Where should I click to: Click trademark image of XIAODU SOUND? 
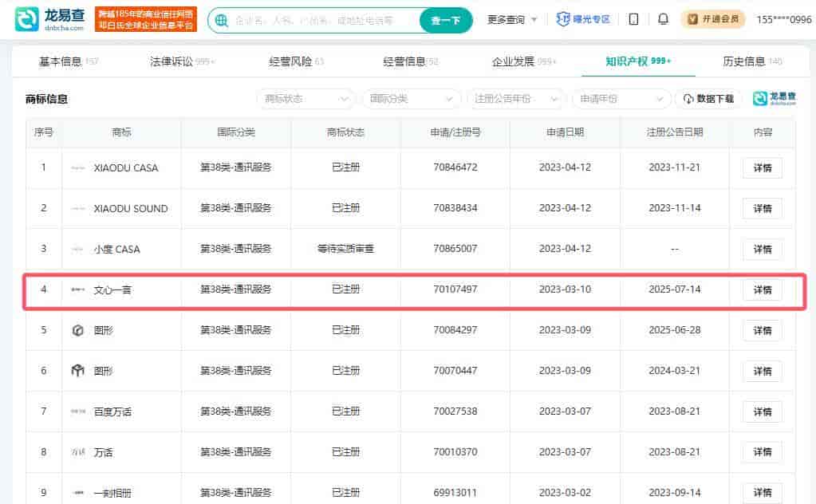tap(77, 209)
